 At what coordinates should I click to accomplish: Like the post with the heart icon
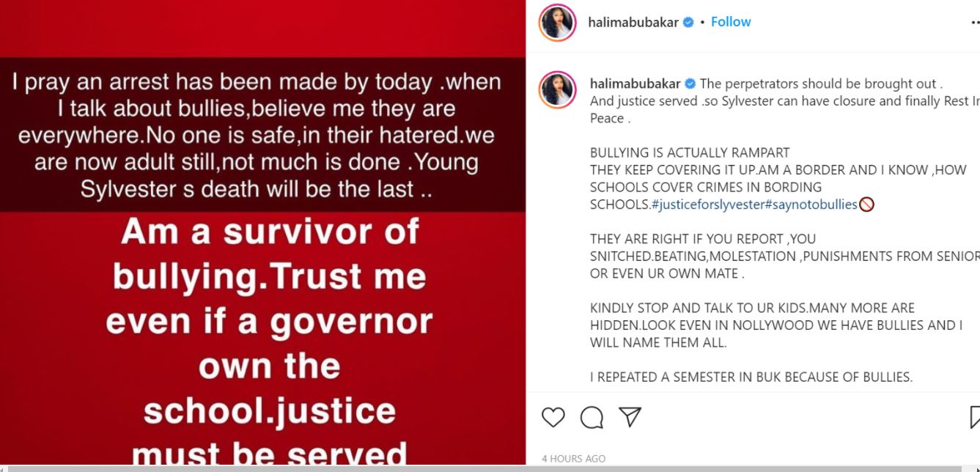(x=553, y=417)
